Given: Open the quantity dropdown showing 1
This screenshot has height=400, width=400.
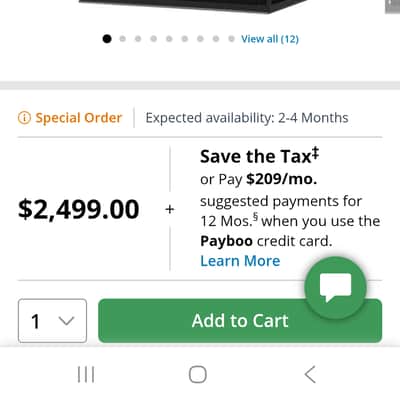Looking at the screenshot, I should coord(52,321).
